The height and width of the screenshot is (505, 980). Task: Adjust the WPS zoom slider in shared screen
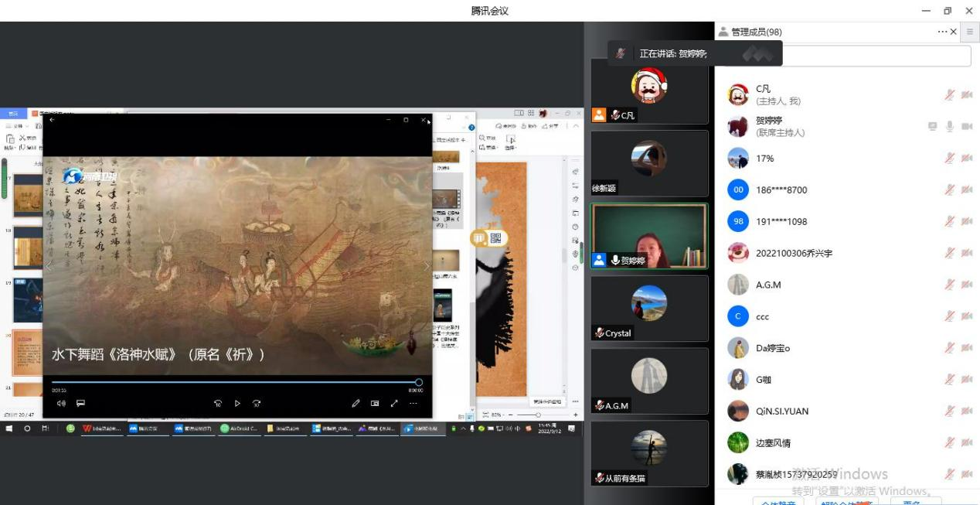[538, 415]
